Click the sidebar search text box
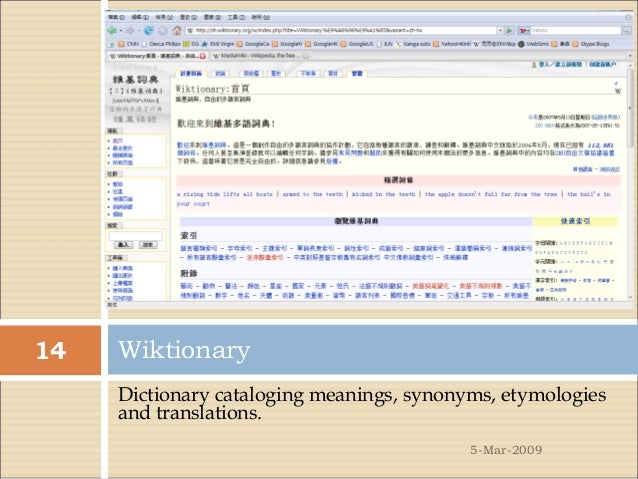This screenshot has height=479, width=638. click(x=135, y=236)
